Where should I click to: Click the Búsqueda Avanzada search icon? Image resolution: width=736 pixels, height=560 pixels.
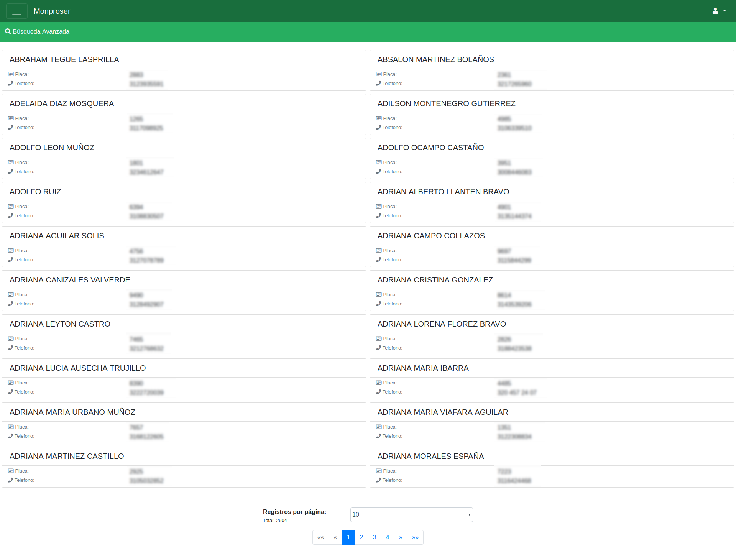point(8,31)
